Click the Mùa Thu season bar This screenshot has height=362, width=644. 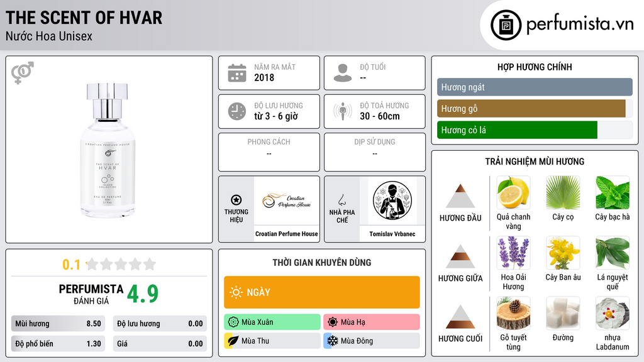coord(272,341)
